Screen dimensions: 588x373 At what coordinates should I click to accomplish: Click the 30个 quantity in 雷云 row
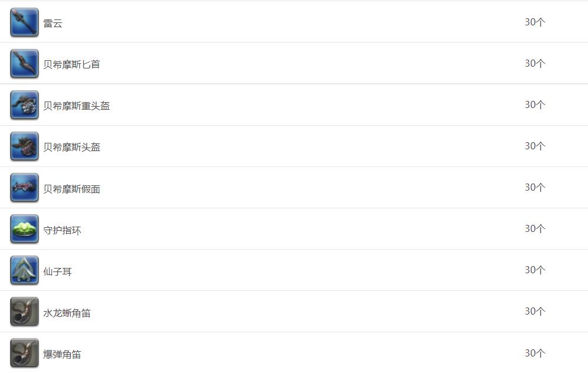click(x=535, y=22)
